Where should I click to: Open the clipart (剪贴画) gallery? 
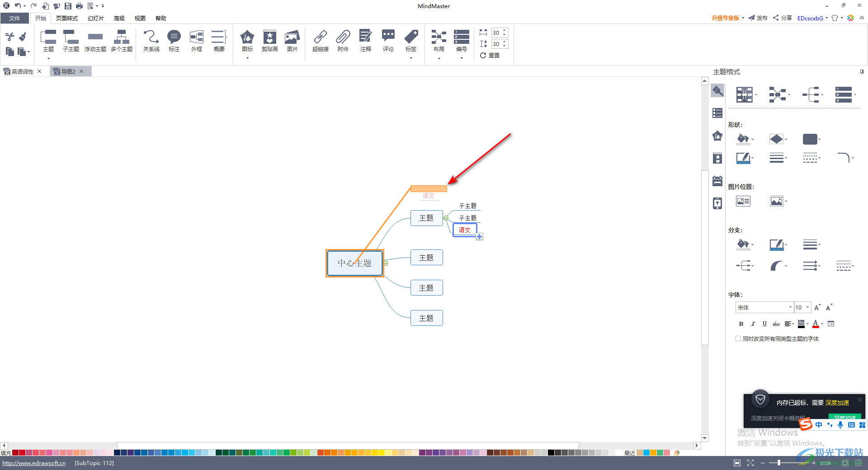[270, 41]
